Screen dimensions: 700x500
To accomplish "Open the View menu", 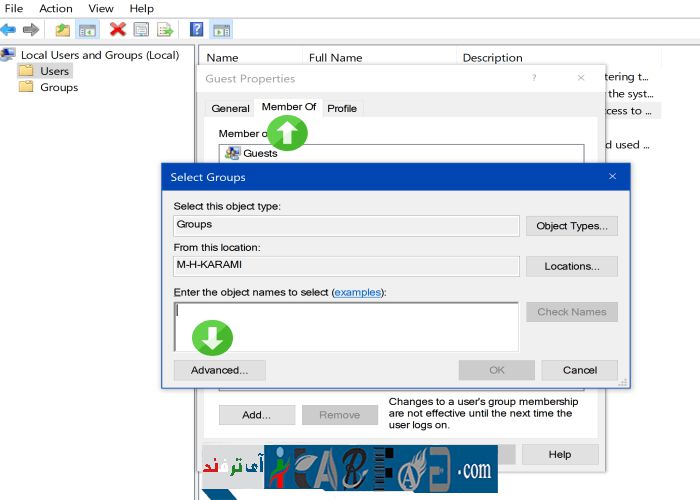I will click(101, 8).
